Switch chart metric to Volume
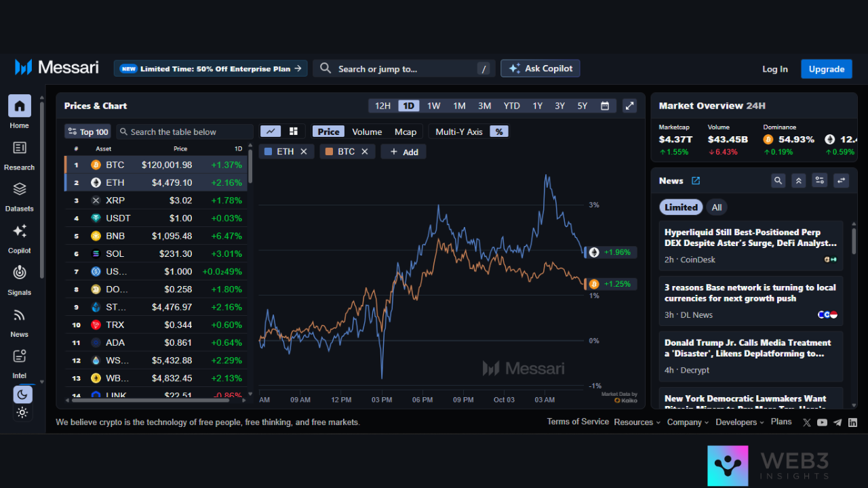Screen dimensions: 868x488 tap(367, 131)
